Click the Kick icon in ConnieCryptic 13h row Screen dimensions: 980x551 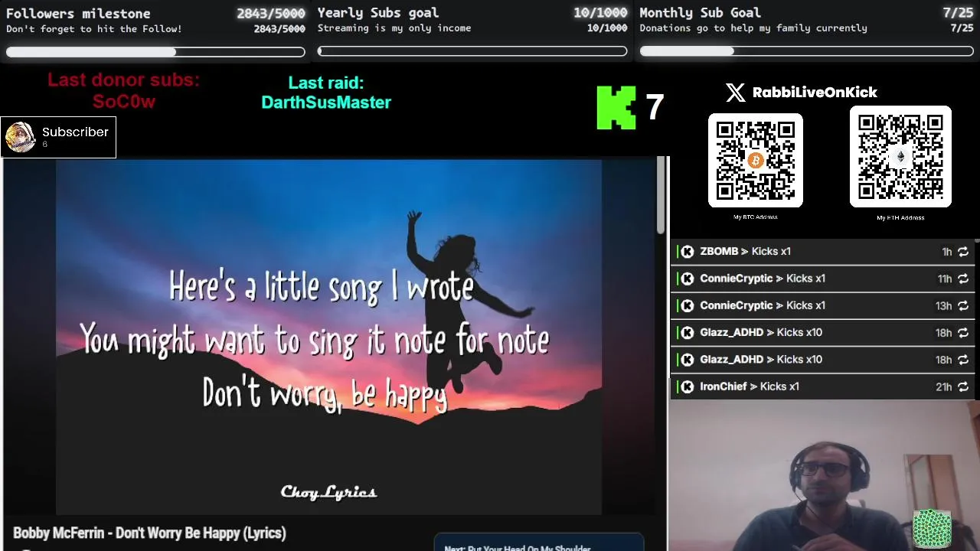pyautogui.click(x=688, y=305)
